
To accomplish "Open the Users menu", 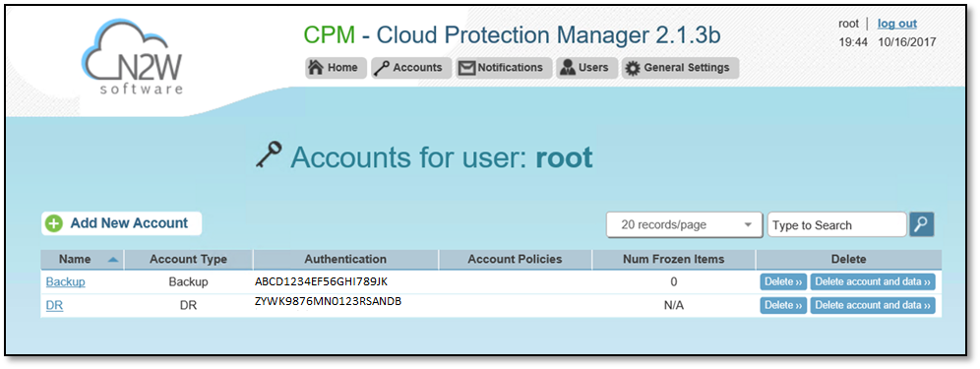I will click(x=586, y=68).
